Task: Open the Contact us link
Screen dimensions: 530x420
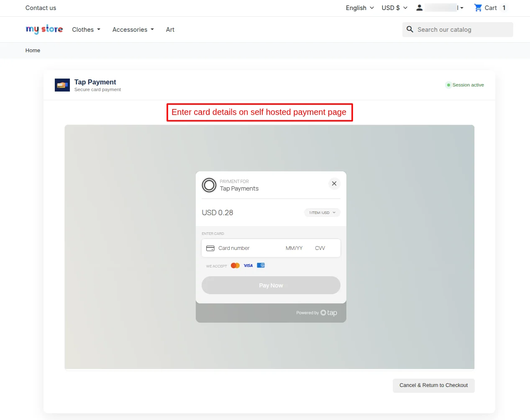Action: (41, 8)
